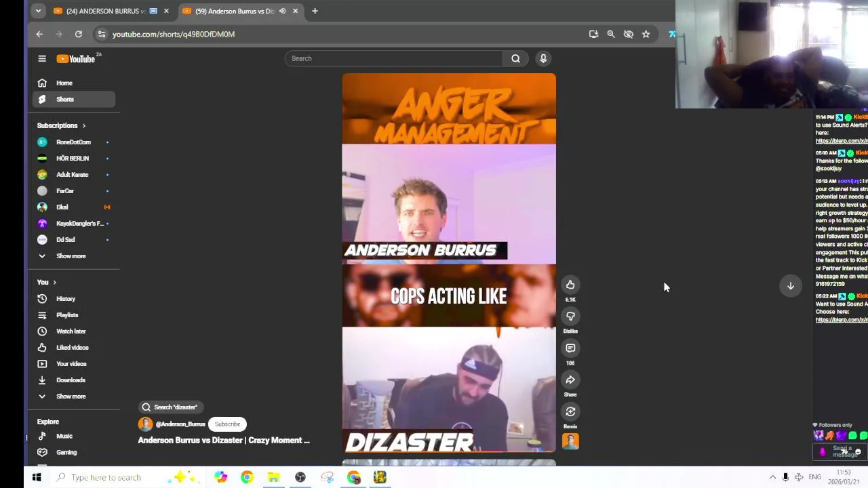Open the RoneDotCom subscription channel

(x=74, y=142)
